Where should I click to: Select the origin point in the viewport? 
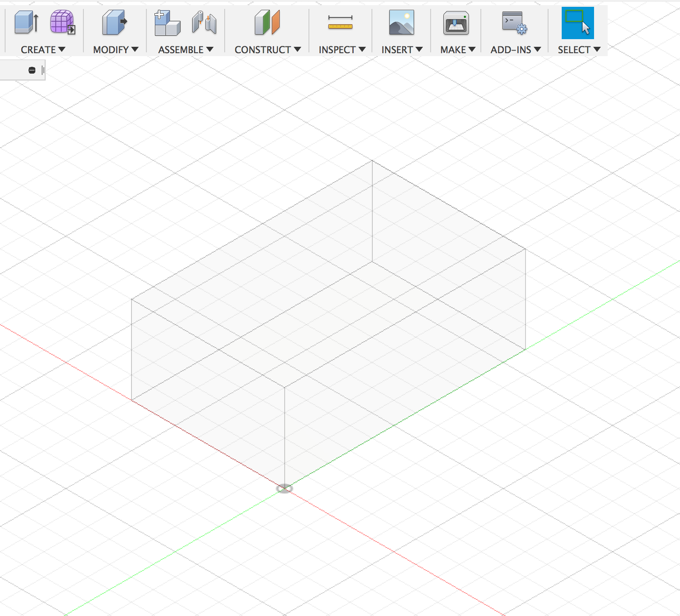tap(285, 489)
